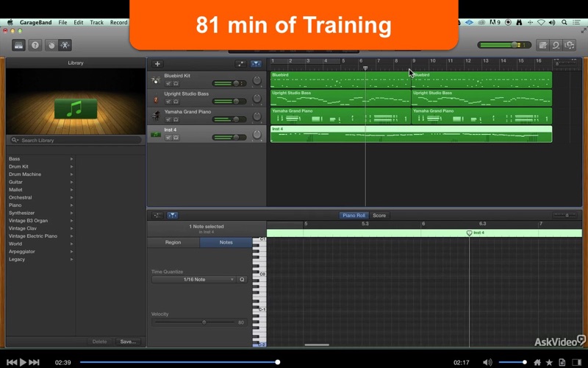The image size is (588, 368).
Task: Click the playhead marker in timeline ruler
Action: [365, 68]
